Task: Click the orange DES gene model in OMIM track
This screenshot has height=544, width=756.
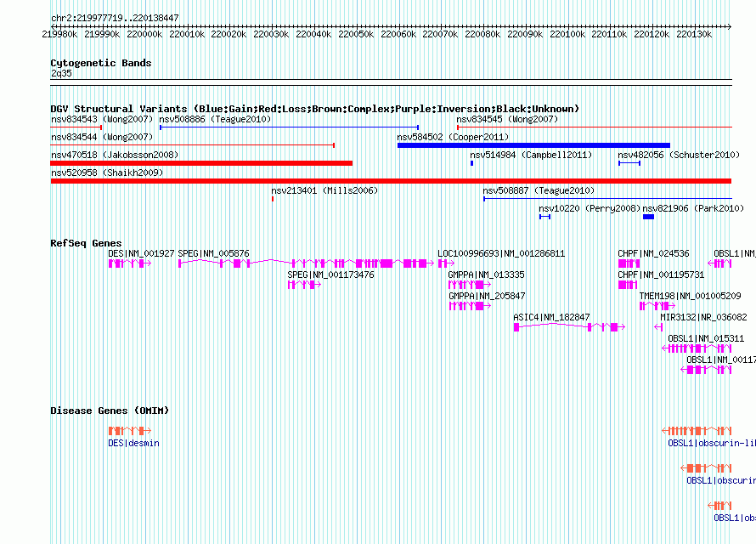Action: pos(130,431)
